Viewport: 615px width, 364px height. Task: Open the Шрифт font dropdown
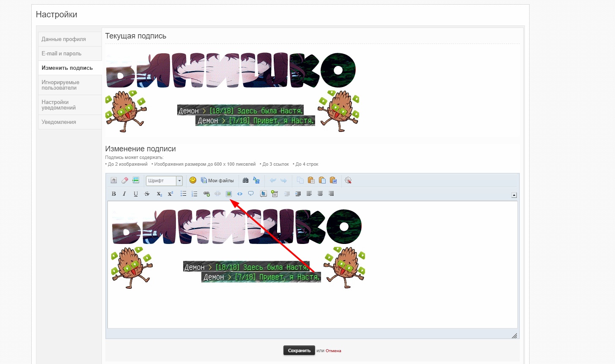tap(164, 181)
